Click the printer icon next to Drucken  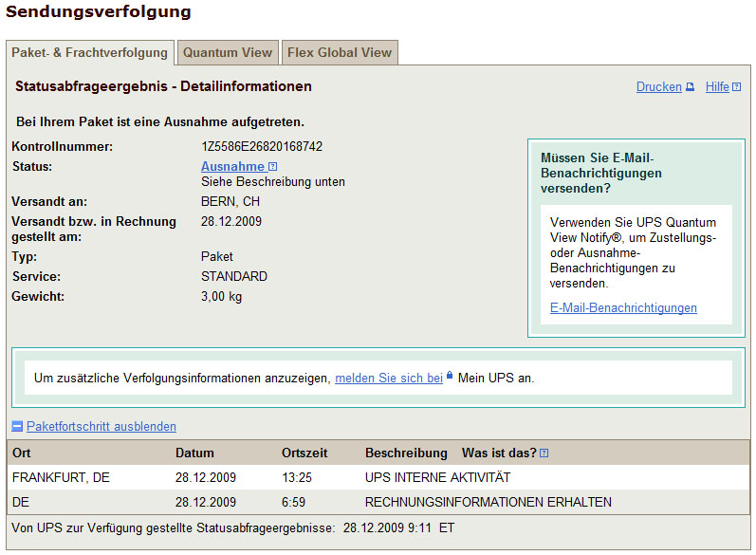click(x=690, y=87)
